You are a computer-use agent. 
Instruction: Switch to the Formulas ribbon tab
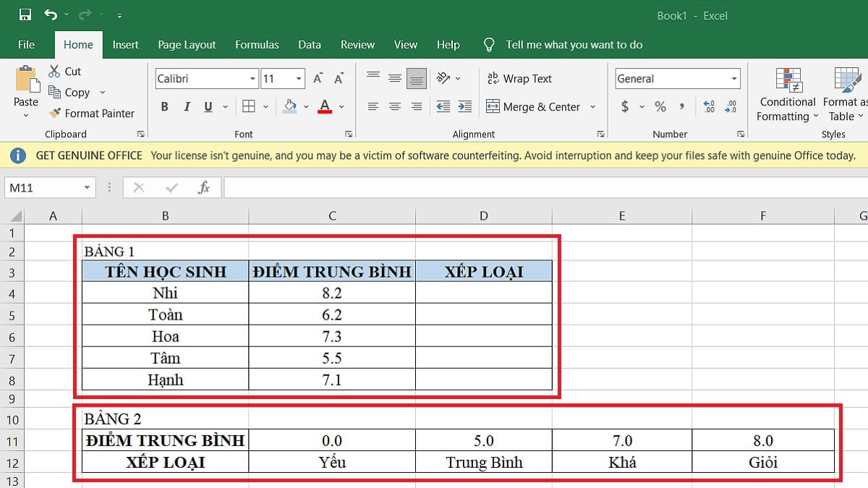click(257, 44)
